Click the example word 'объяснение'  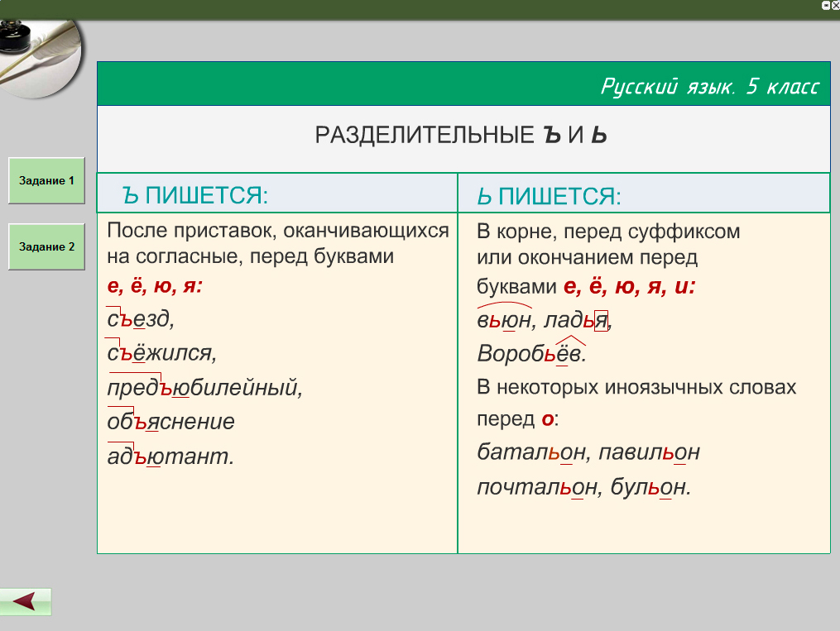pyautogui.click(x=170, y=422)
